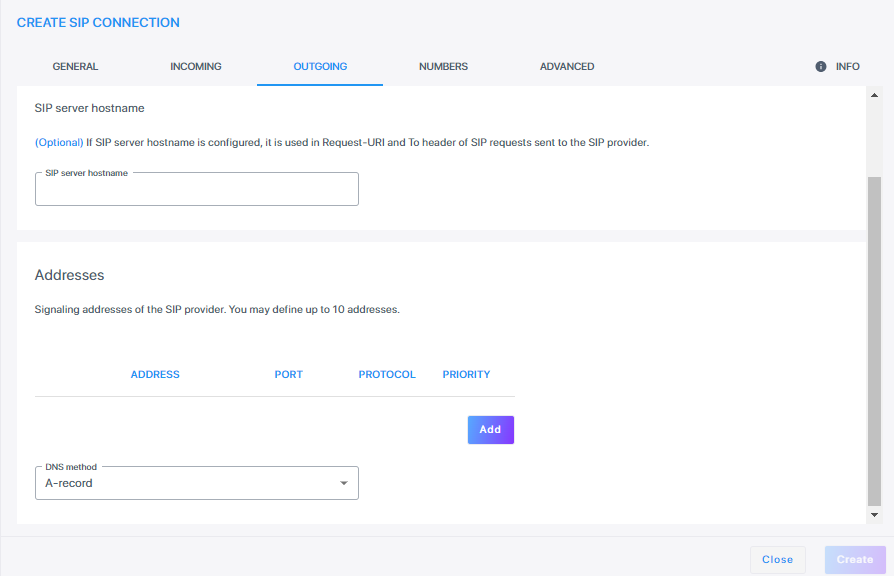Click the PORT column header
The height and width of the screenshot is (576, 894).
(x=288, y=375)
